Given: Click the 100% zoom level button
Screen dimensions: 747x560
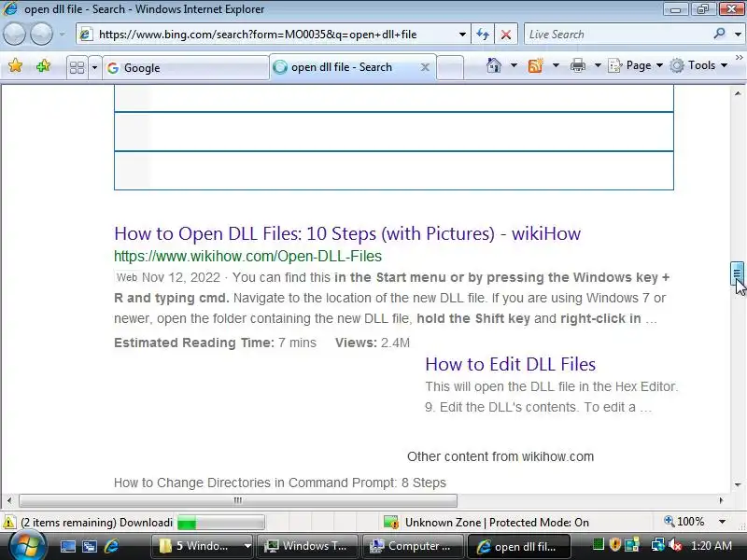Looking at the screenshot, I should tap(684, 522).
